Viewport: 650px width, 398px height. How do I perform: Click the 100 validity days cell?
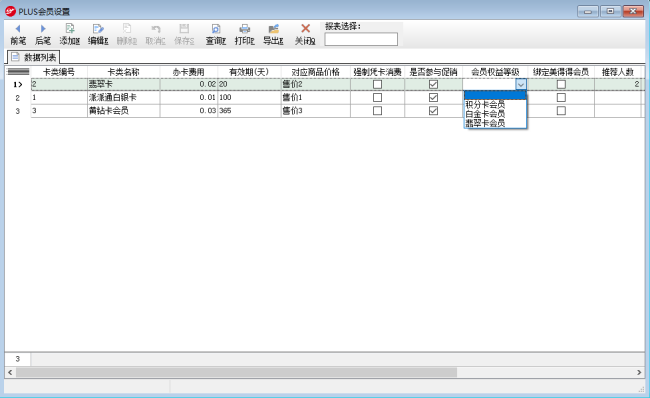[x=249, y=97]
